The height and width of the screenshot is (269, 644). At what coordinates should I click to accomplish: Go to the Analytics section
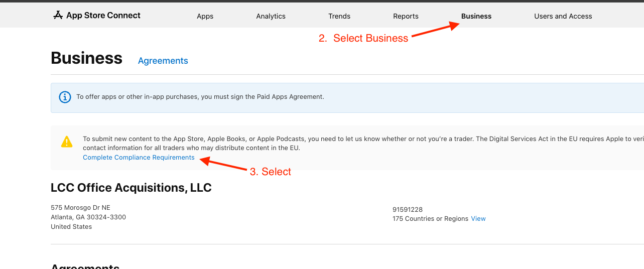pyautogui.click(x=271, y=16)
